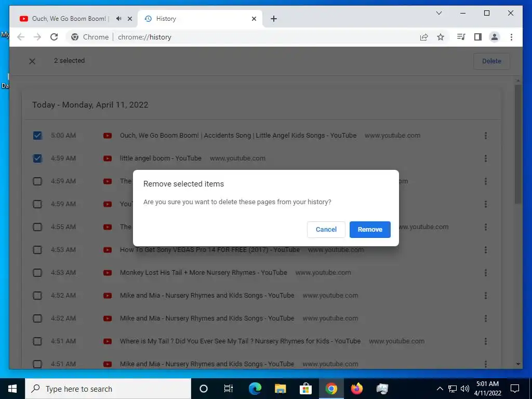Viewport: 532px width, 399px height.
Task: Open the Ouch, We Go Boom Boom history link
Action: pos(238,136)
